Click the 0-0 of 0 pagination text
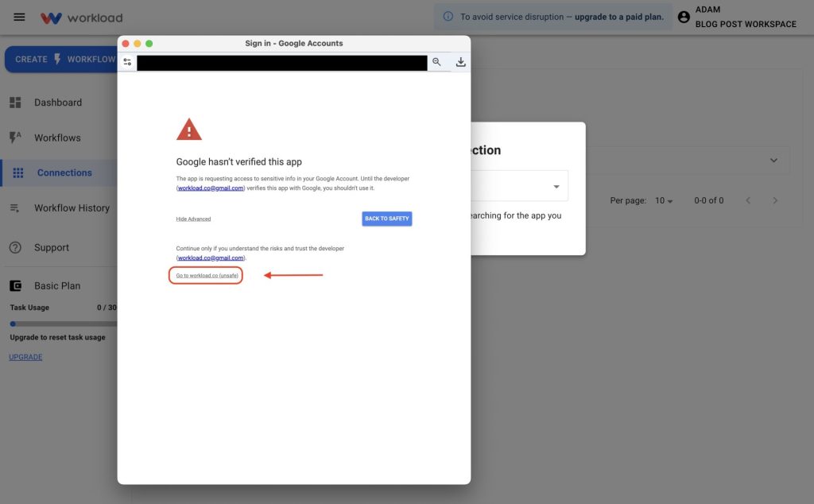Image resolution: width=814 pixels, height=504 pixels. click(708, 200)
